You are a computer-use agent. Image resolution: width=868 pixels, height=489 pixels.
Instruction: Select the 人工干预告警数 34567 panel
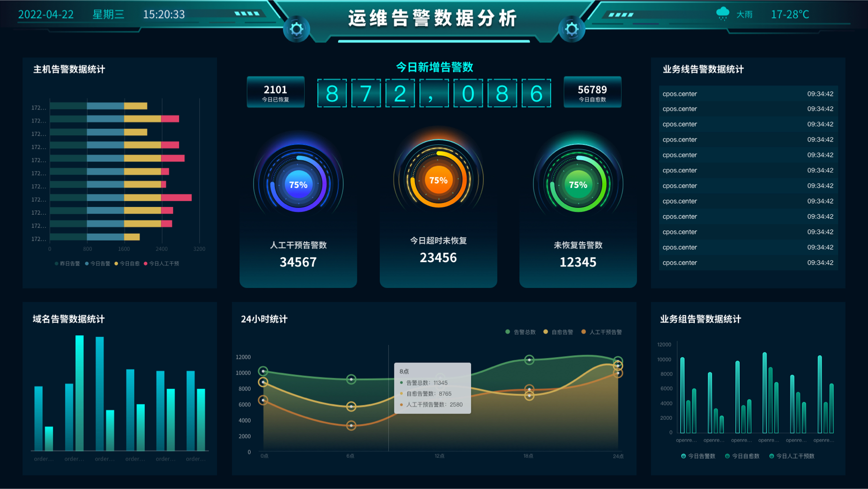tap(298, 255)
